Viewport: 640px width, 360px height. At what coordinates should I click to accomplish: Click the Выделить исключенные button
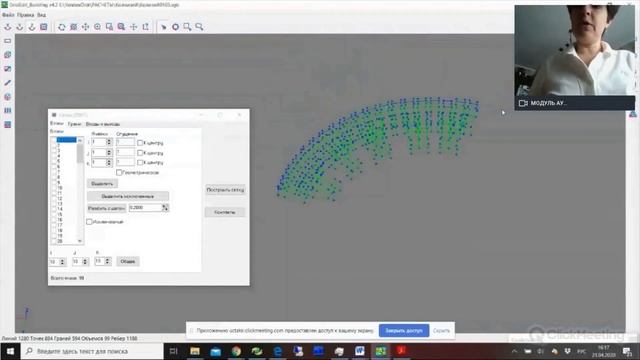pos(128,196)
